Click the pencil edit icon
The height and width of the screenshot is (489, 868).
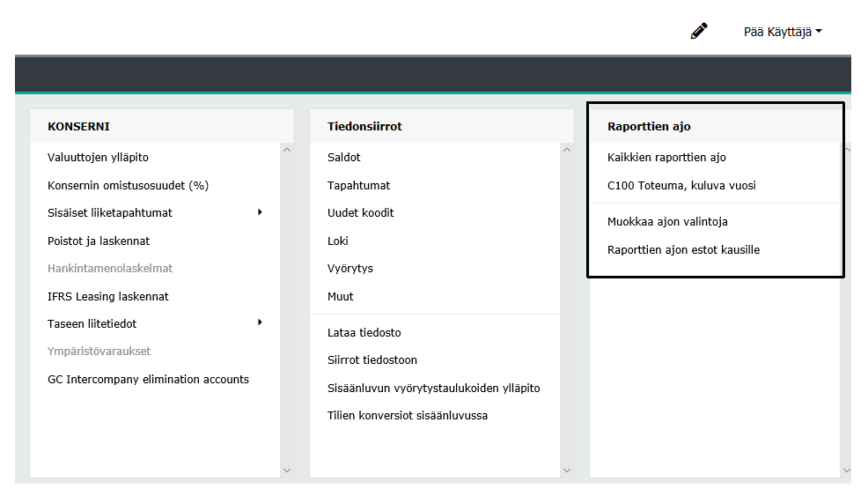[x=699, y=32]
